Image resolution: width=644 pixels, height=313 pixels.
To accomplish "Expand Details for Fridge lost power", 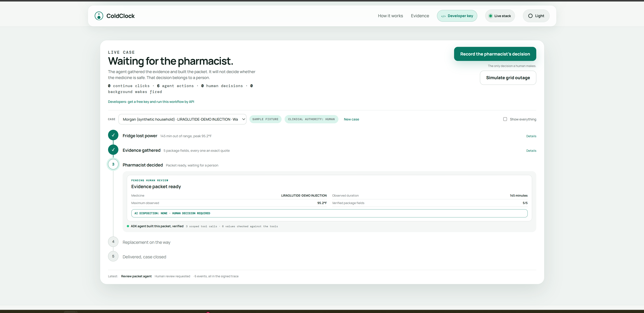I will (531, 136).
